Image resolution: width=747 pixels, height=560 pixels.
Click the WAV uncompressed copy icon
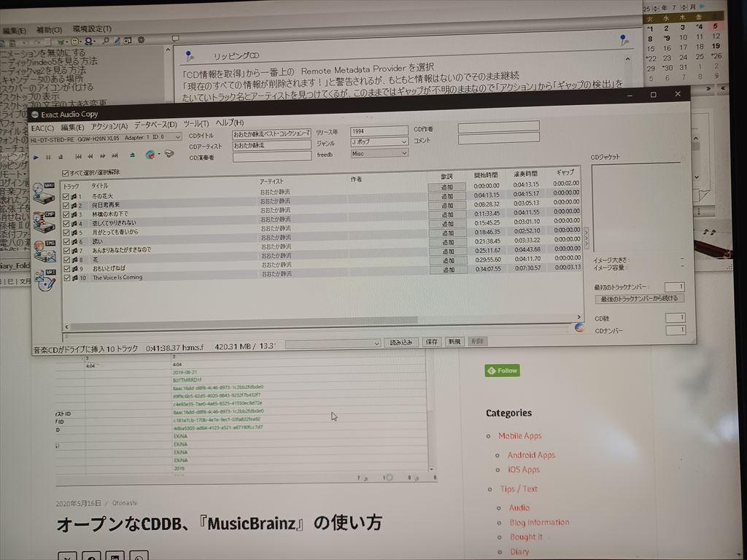point(44,192)
